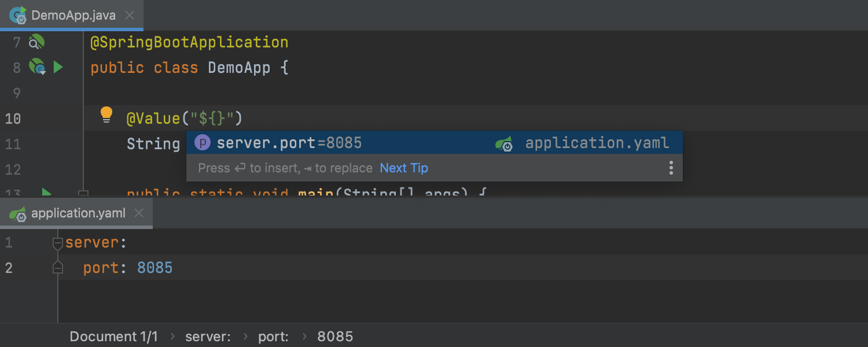
Task: Open the completion popup three-dot options menu
Action: coord(671,168)
